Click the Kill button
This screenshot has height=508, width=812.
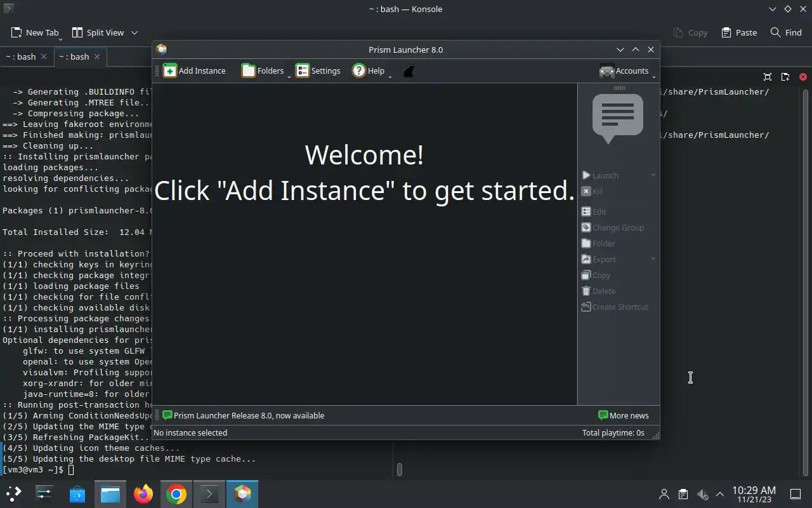click(x=593, y=191)
